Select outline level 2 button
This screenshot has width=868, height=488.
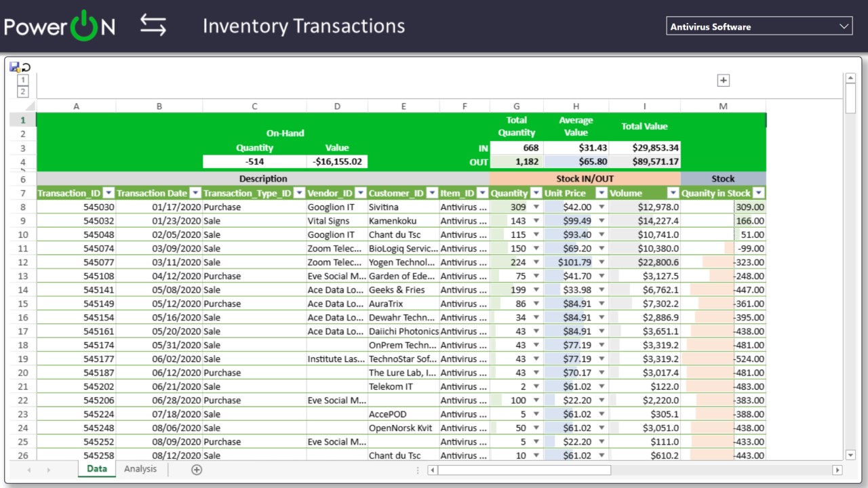pos(23,91)
